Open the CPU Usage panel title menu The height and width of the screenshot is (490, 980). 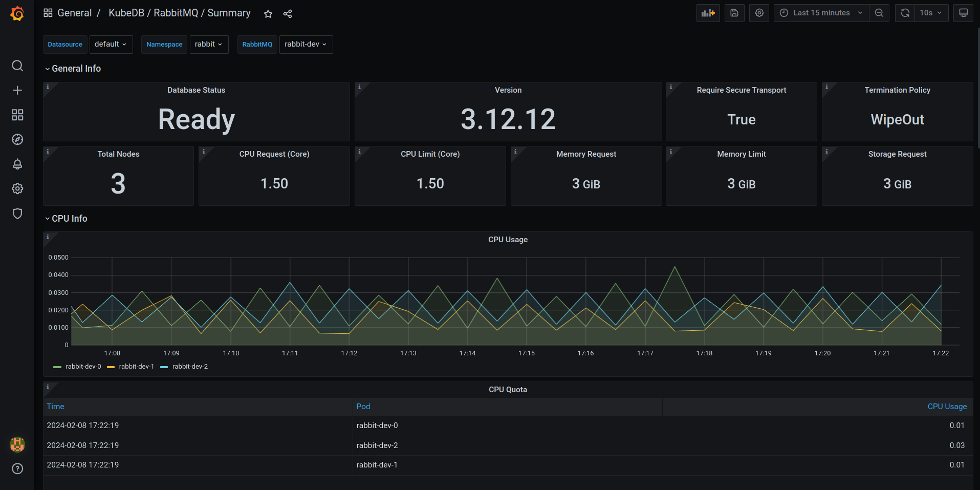pyautogui.click(x=508, y=240)
